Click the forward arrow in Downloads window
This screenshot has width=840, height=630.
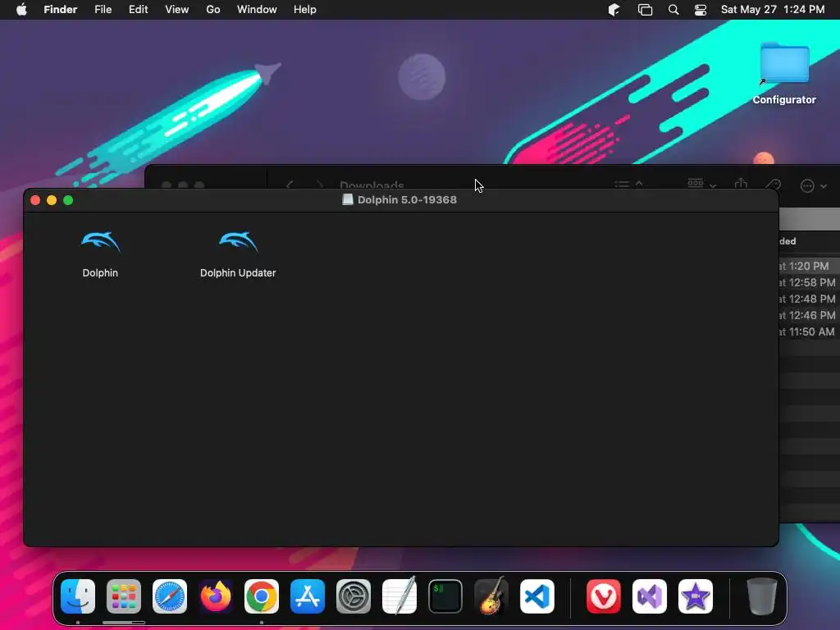[x=319, y=185]
